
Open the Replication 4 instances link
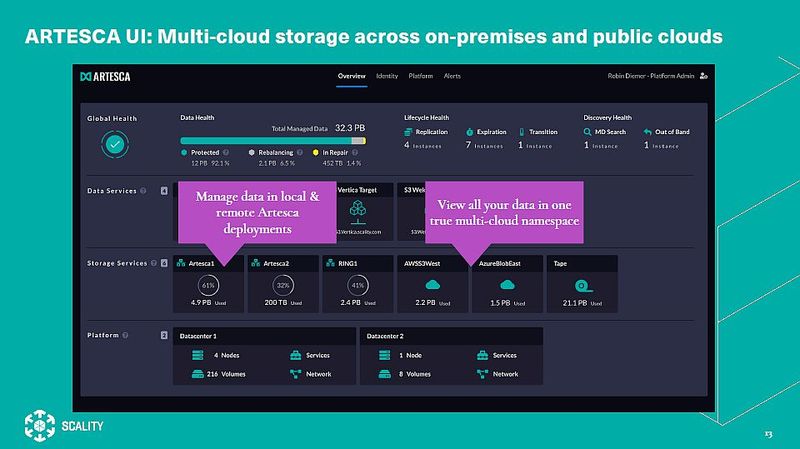coord(422,145)
